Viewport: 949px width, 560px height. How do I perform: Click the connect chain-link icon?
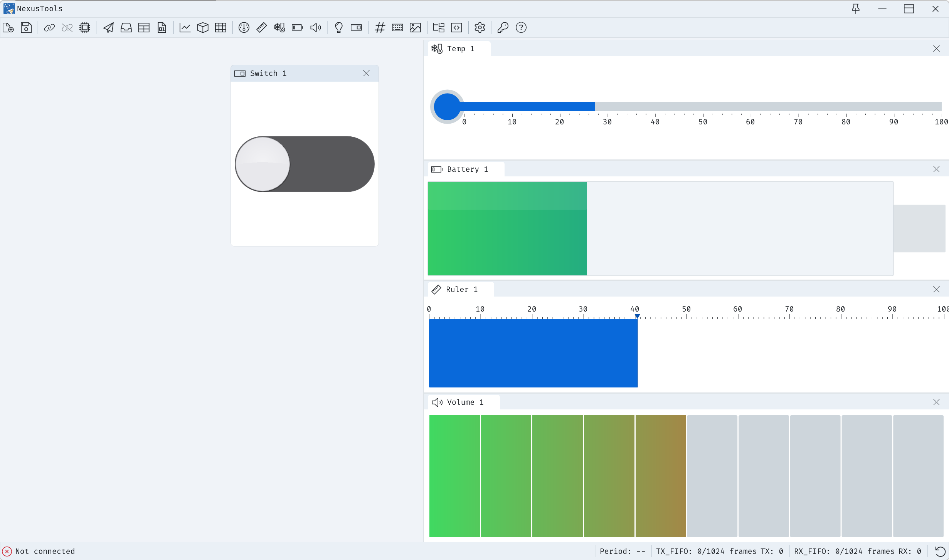(x=49, y=28)
